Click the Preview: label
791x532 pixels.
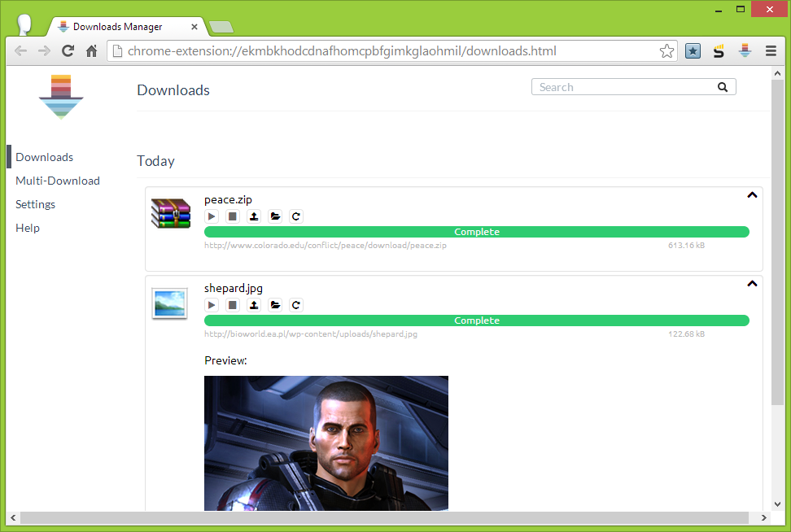225,360
